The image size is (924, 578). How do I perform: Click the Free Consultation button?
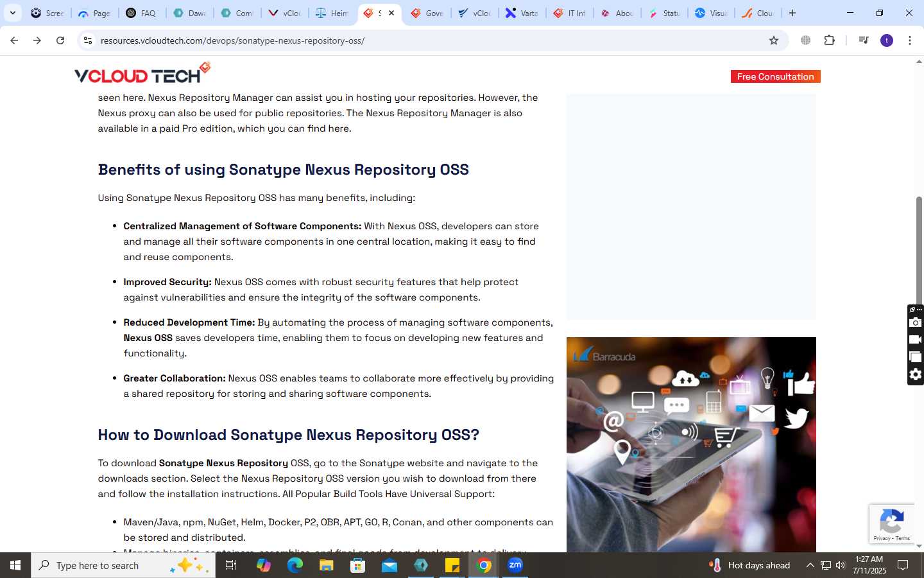(x=775, y=76)
